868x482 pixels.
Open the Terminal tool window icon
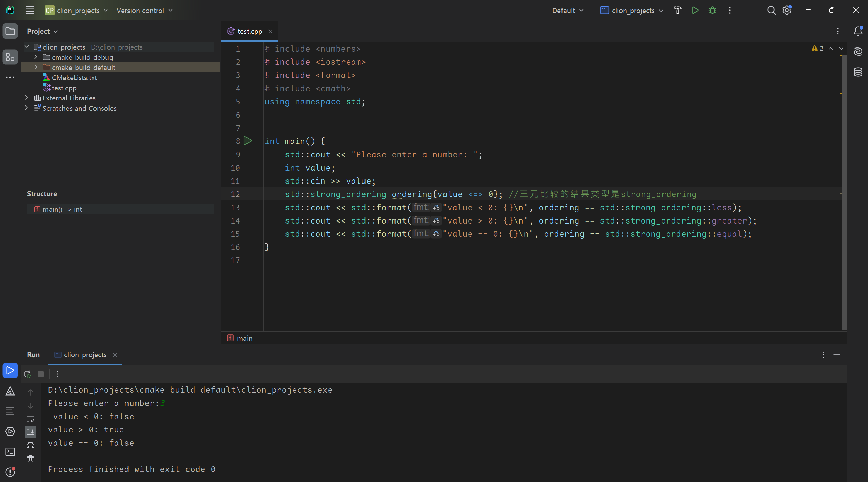pyautogui.click(x=10, y=452)
